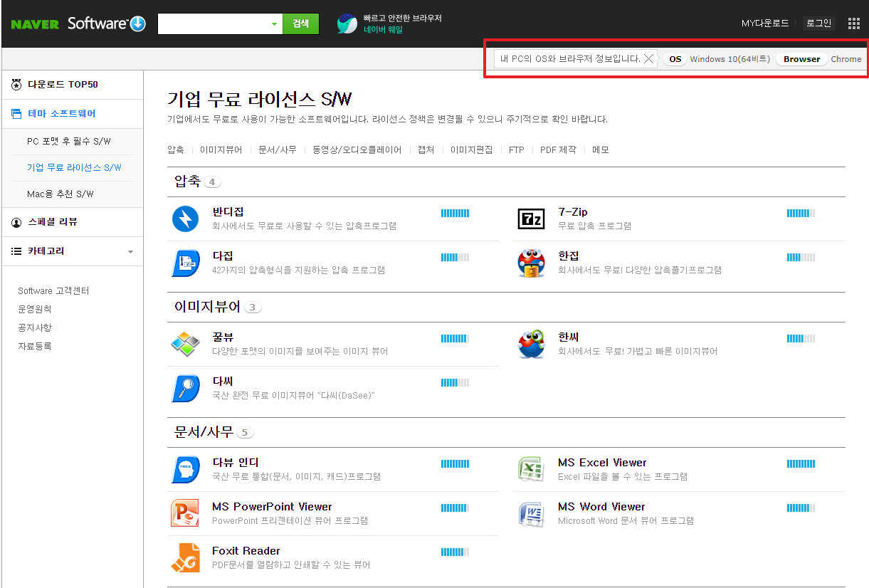Open the 네이버 웨일 link

point(383,30)
